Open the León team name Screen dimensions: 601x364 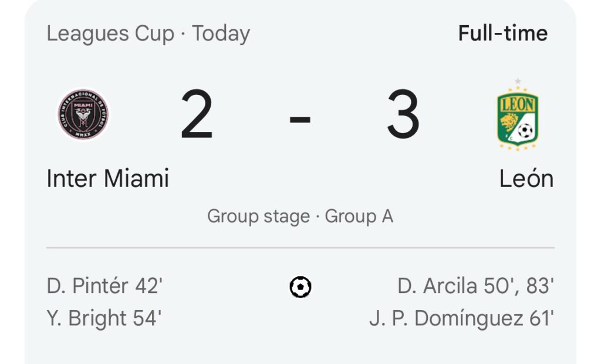526,178
